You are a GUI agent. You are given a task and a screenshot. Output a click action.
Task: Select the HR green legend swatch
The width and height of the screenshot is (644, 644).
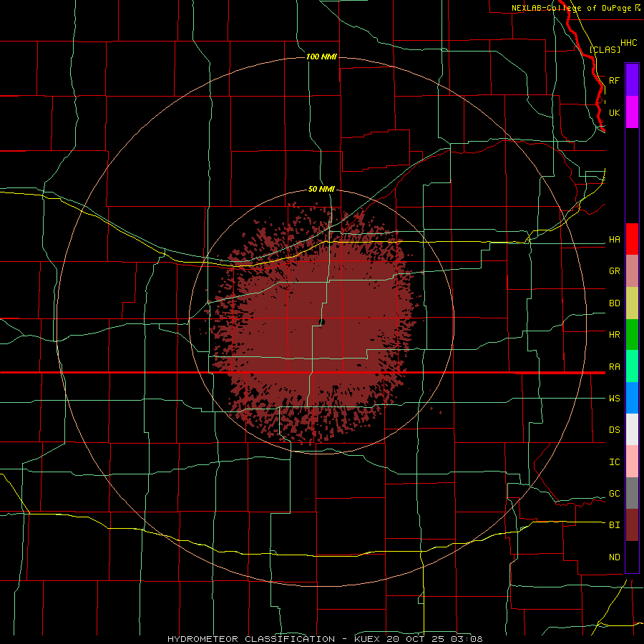tap(632, 335)
